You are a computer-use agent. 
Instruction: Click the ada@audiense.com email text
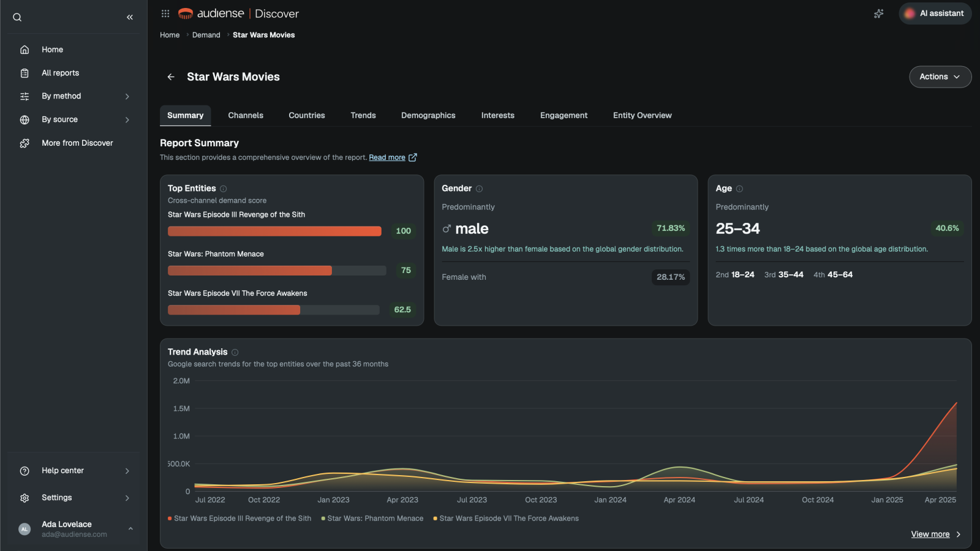(x=74, y=534)
